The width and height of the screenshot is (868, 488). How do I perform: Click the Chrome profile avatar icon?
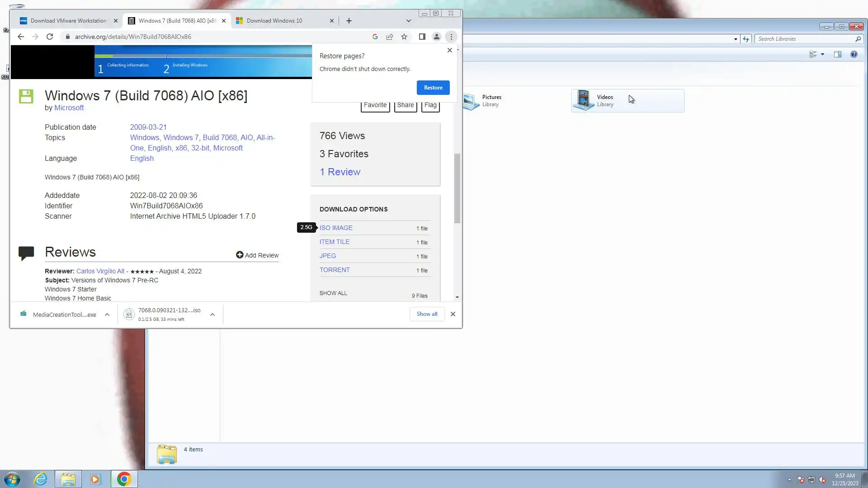tap(436, 37)
